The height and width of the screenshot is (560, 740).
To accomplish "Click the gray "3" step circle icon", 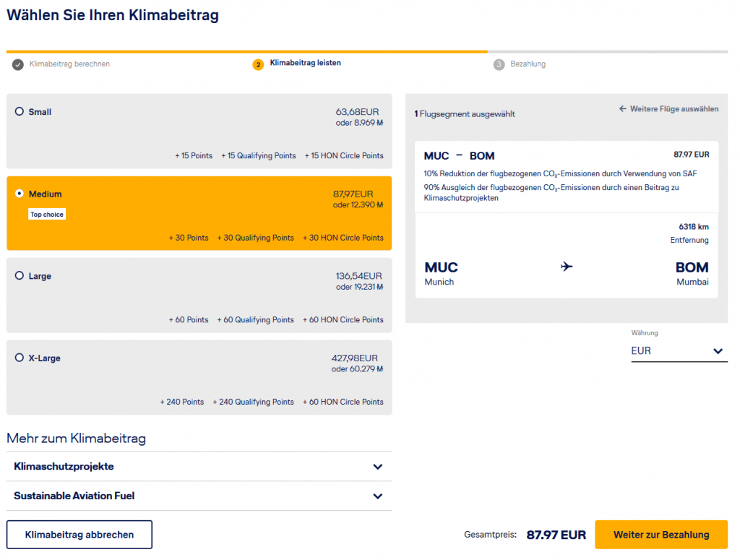I will [x=498, y=64].
